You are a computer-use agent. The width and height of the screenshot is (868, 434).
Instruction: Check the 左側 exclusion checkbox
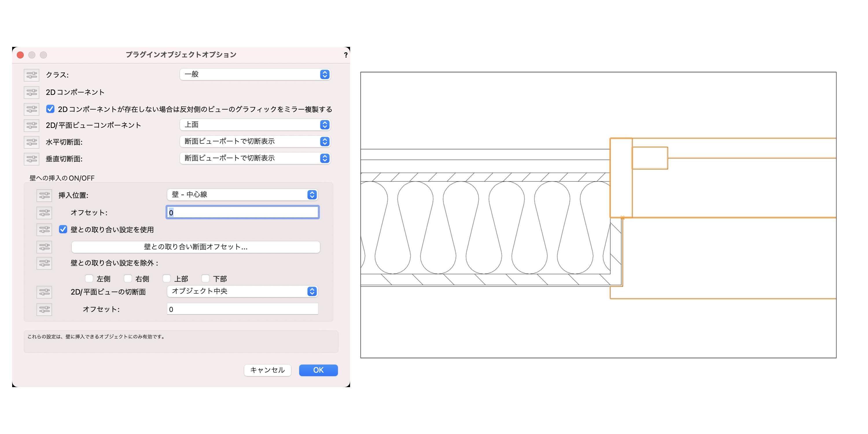[89, 278]
